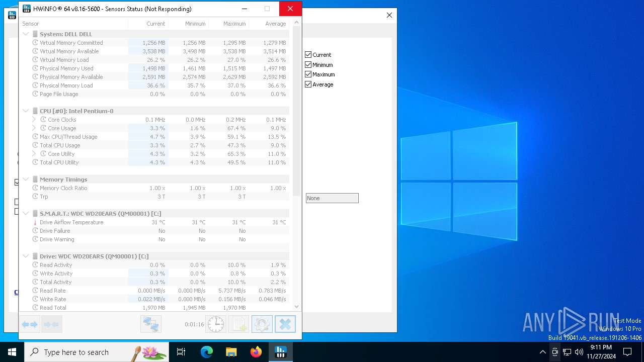
Task: Click the sensor icon beside Read Rate
Action: (x=35, y=291)
